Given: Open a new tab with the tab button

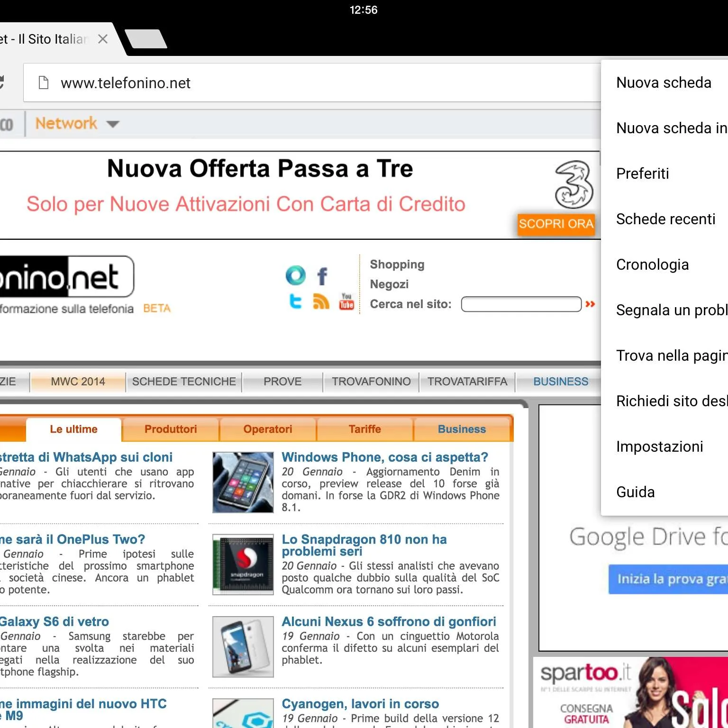Looking at the screenshot, I should pyautogui.click(x=146, y=39).
